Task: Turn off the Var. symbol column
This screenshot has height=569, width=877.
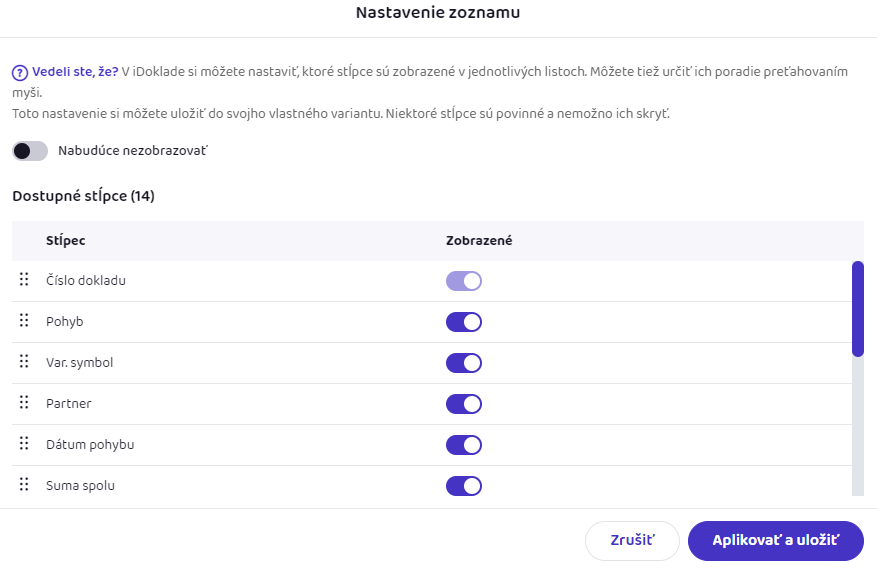Action: pyautogui.click(x=464, y=363)
